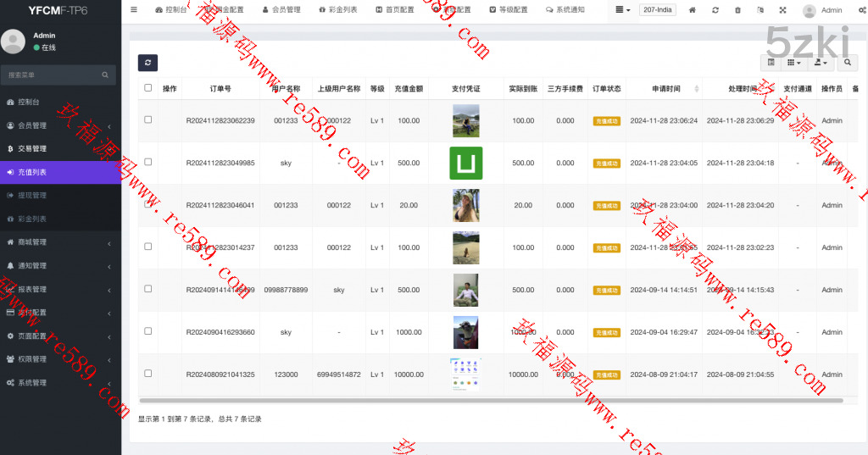Switch to the 会员管理 top tab
868x455 pixels.
(281, 10)
